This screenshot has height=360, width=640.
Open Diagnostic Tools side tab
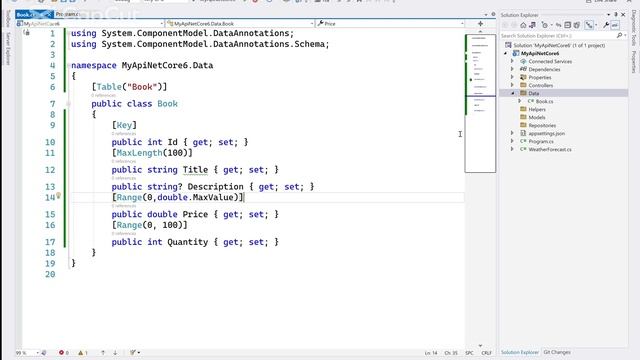(x=633, y=28)
